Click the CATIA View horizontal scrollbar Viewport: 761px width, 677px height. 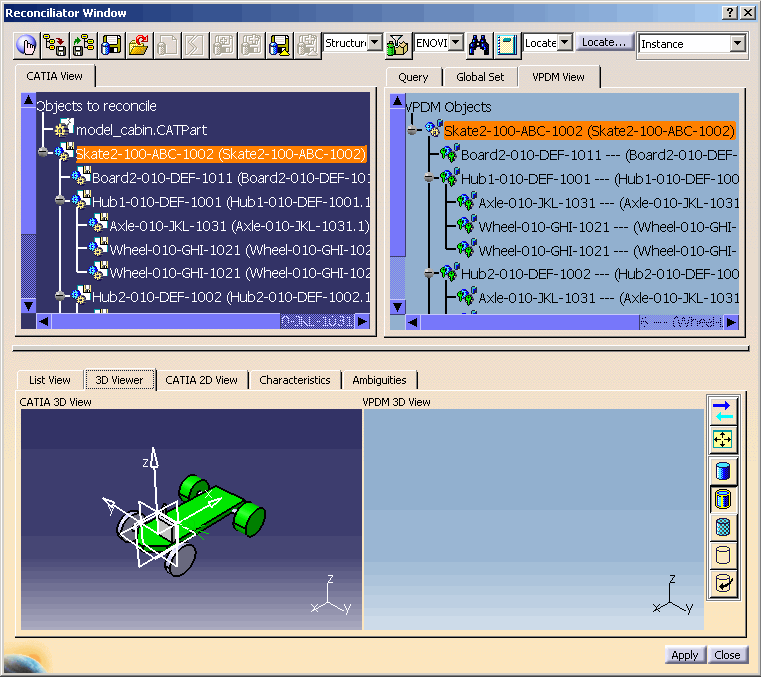click(x=200, y=321)
